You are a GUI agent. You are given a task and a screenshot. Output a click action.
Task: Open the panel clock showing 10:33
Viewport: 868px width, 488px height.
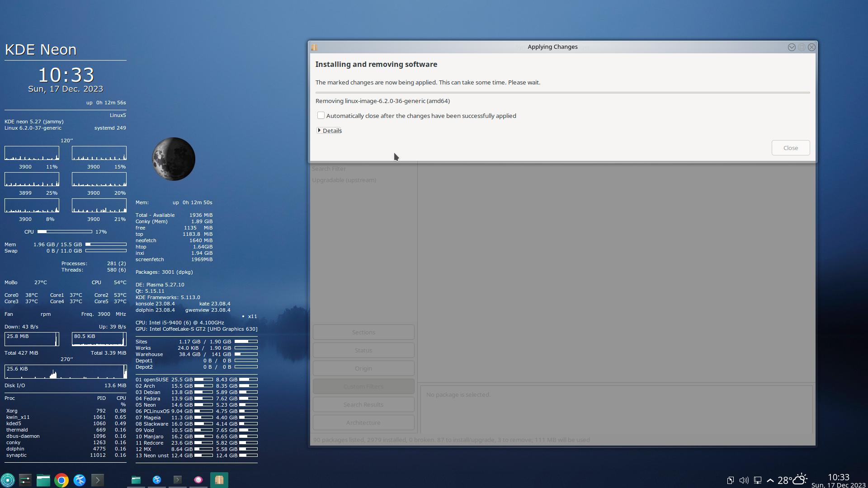(x=838, y=480)
